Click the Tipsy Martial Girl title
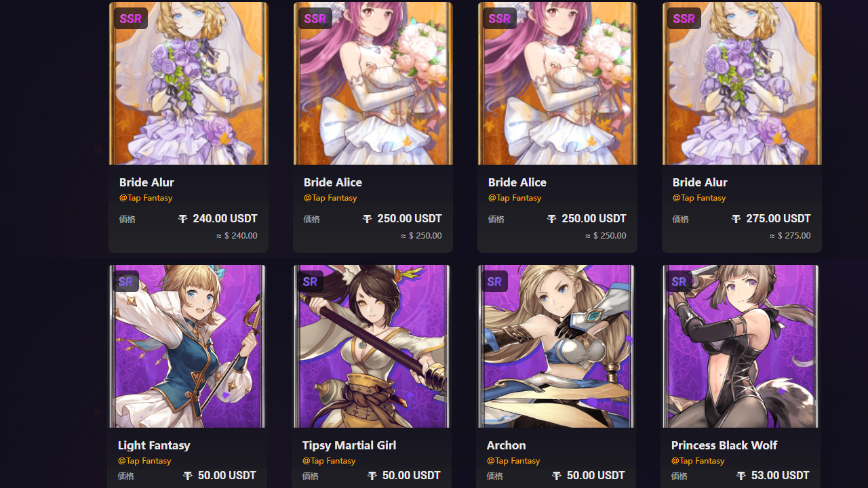Viewport: 868px width, 488px height. pos(349,445)
